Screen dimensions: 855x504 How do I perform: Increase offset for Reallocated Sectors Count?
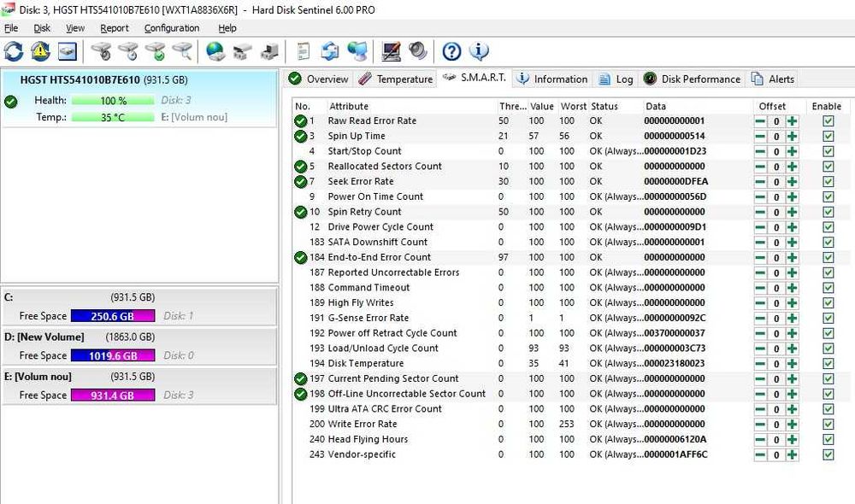click(x=793, y=167)
